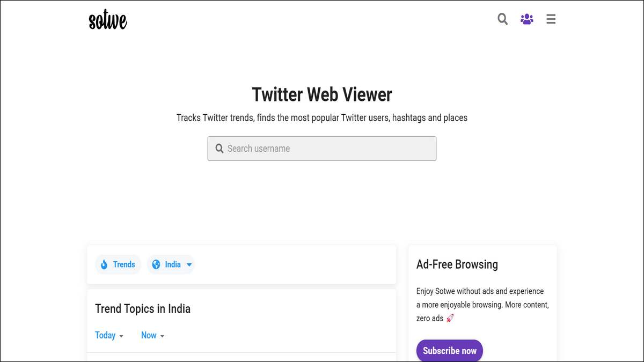This screenshot has height=362, width=644.
Task: Open search via the header magnifier icon
Action: [x=502, y=19]
